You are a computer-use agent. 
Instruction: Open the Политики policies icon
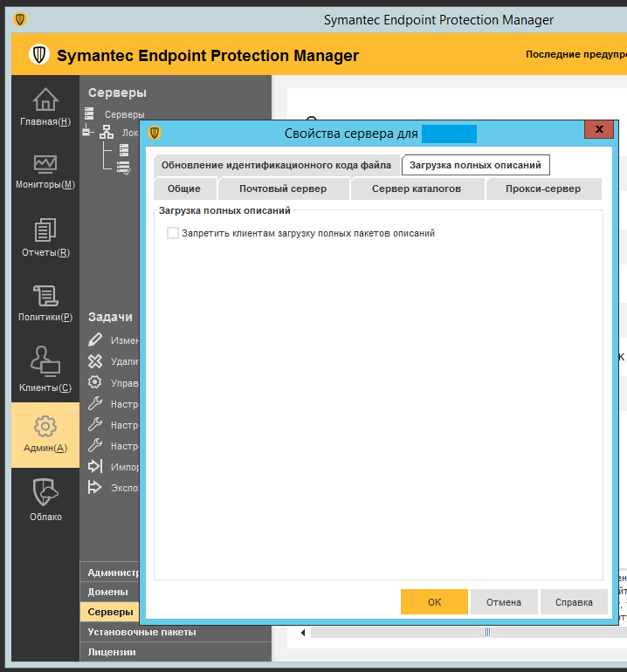click(45, 296)
